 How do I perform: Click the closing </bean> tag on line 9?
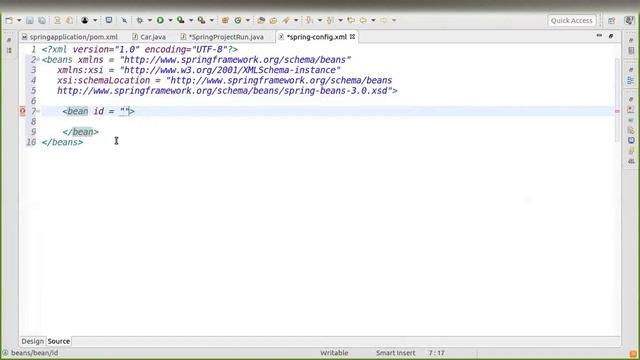pyautogui.click(x=80, y=132)
